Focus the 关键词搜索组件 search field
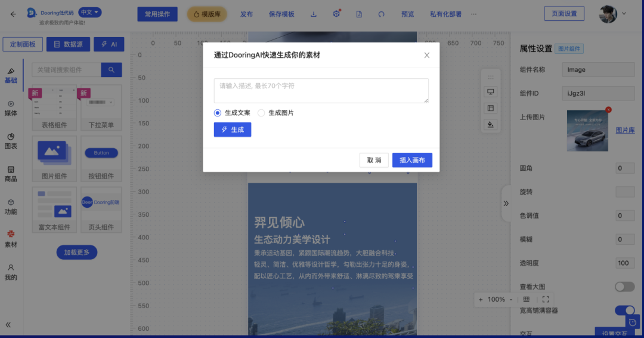 [x=67, y=70]
